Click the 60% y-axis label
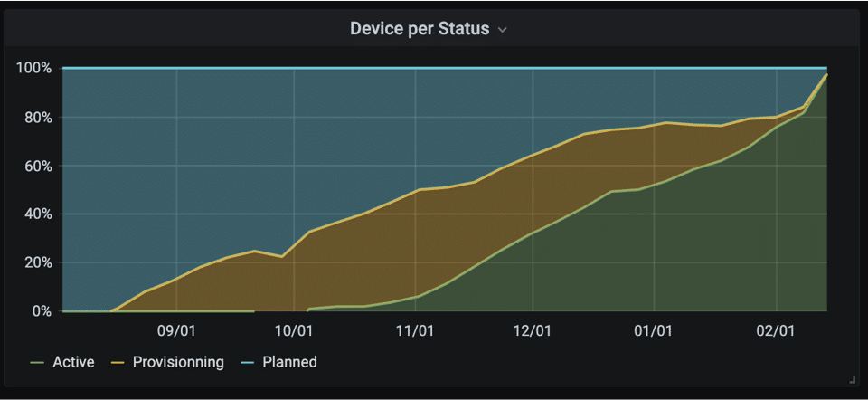The image size is (868, 400). click(38, 166)
